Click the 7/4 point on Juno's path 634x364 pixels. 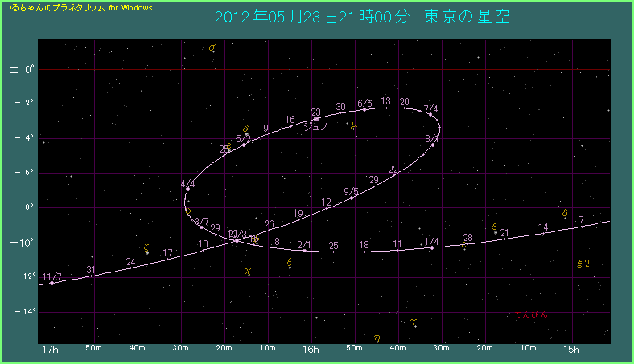430,115
